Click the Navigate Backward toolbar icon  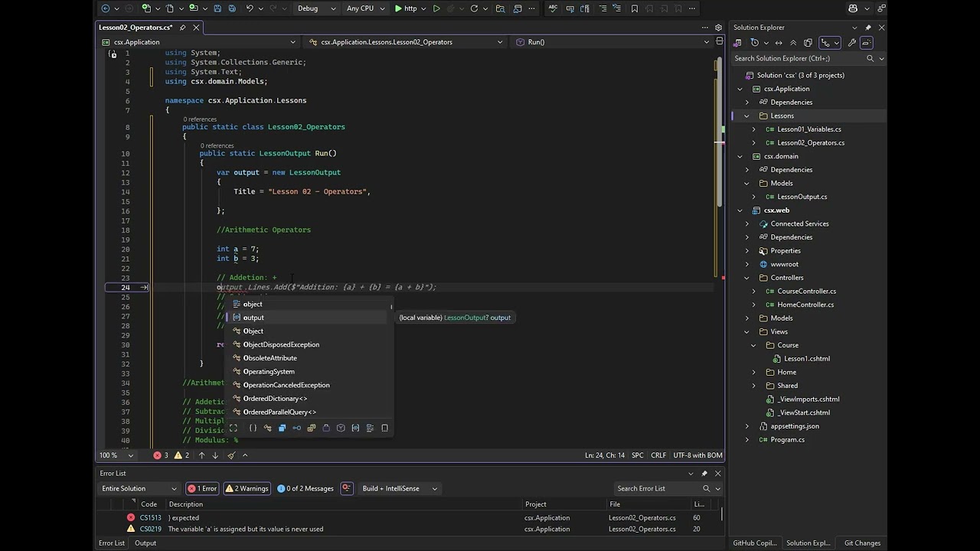(106, 8)
